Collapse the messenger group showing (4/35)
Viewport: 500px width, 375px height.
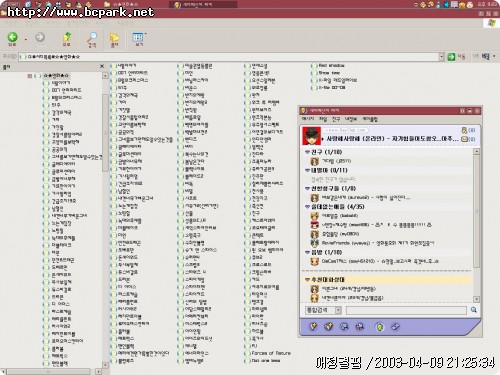click(307, 207)
